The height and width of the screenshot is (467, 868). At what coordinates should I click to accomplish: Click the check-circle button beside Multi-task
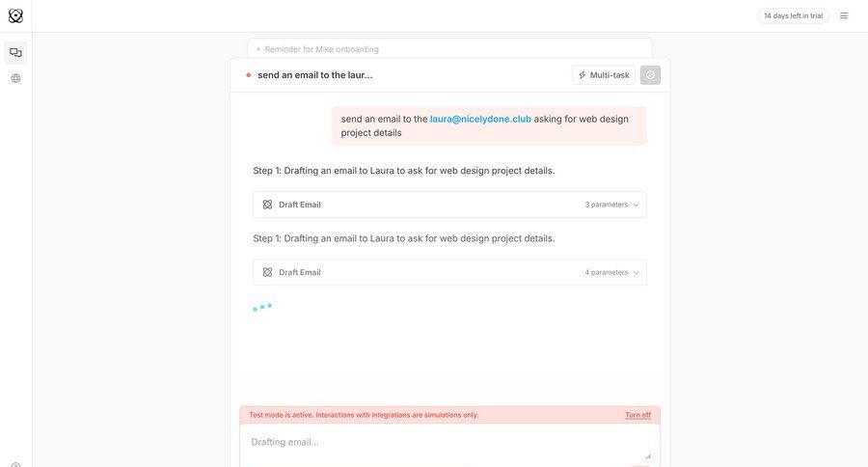[650, 75]
